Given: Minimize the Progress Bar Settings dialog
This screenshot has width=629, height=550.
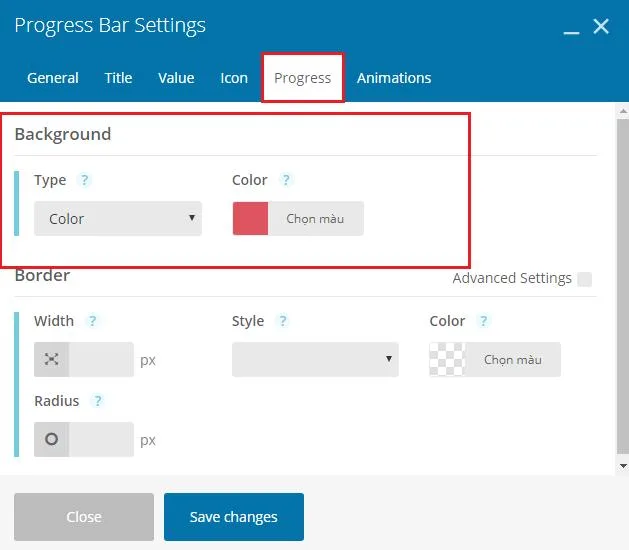Looking at the screenshot, I should [x=571, y=28].
